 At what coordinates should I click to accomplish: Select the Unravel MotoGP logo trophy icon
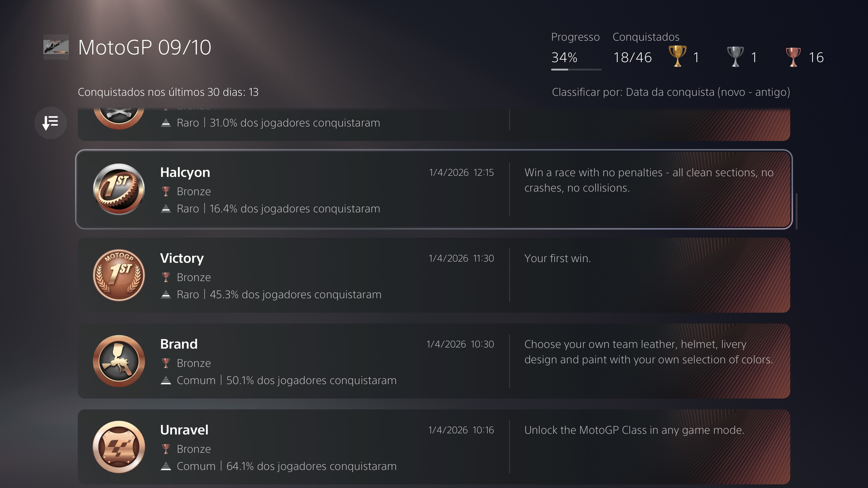pyautogui.click(x=119, y=447)
